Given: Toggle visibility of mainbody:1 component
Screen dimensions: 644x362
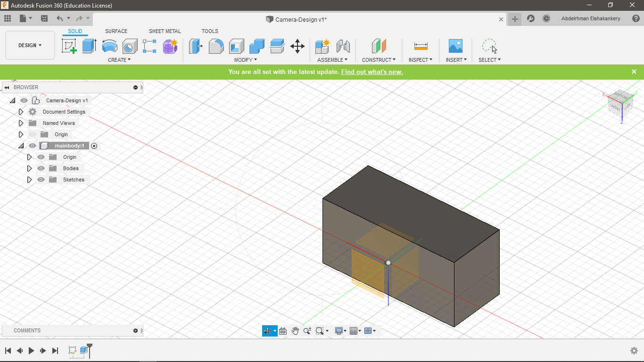Looking at the screenshot, I should (33, 146).
